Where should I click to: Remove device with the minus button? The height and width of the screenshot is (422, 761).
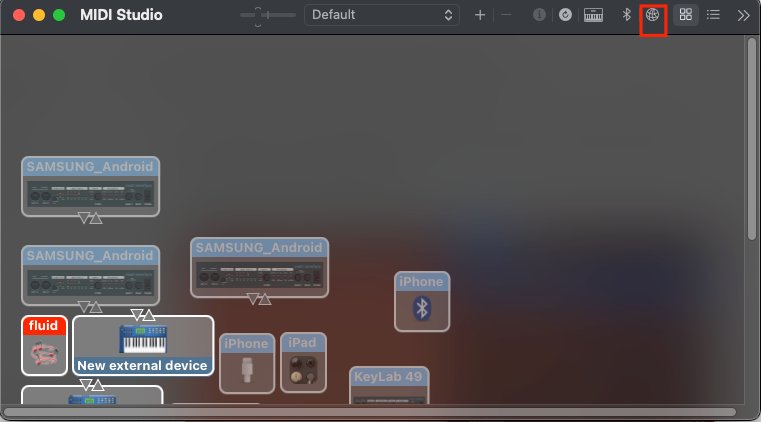506,15
